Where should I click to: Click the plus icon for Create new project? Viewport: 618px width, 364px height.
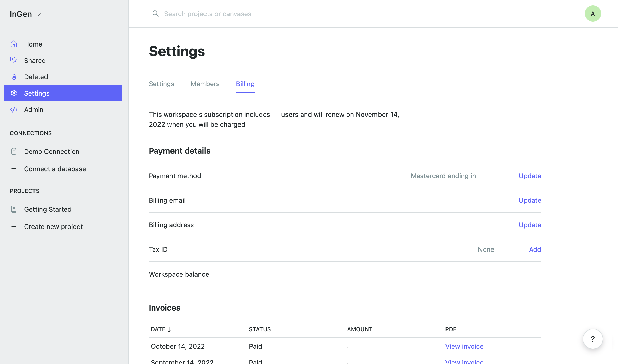coord(14,226)
